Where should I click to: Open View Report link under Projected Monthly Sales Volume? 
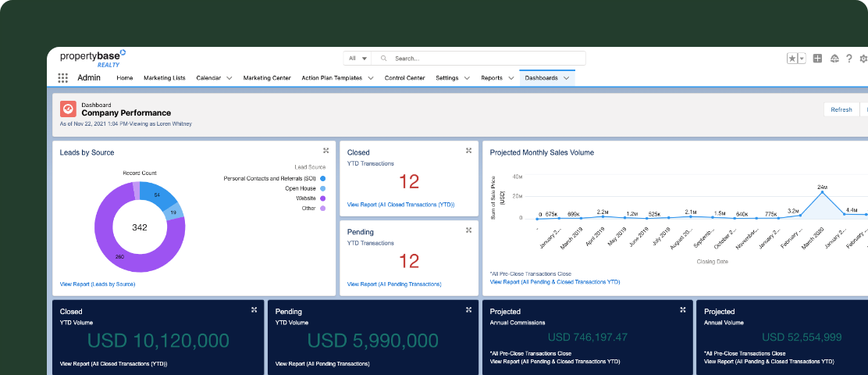click(555, 282)
